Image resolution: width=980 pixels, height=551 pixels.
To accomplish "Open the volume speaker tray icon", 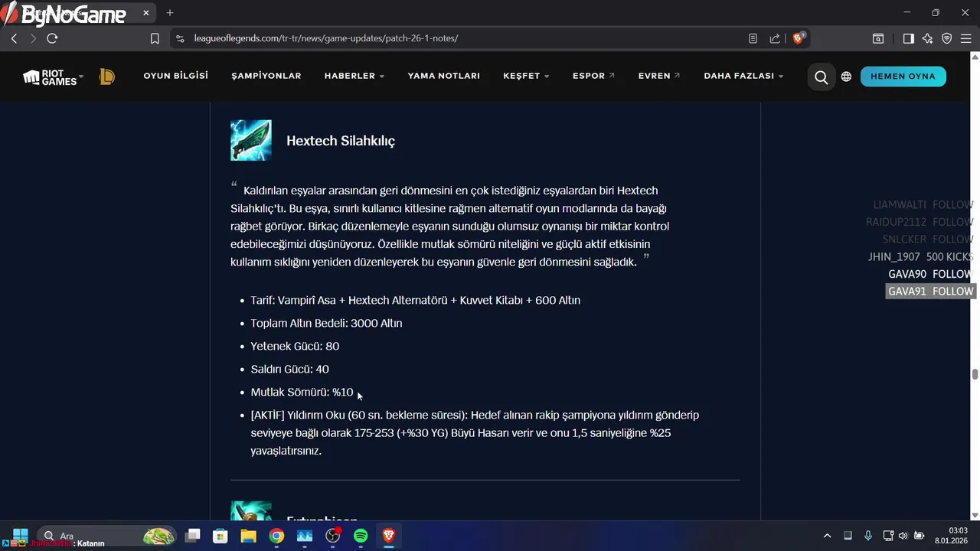I will [x=903, y=536].
